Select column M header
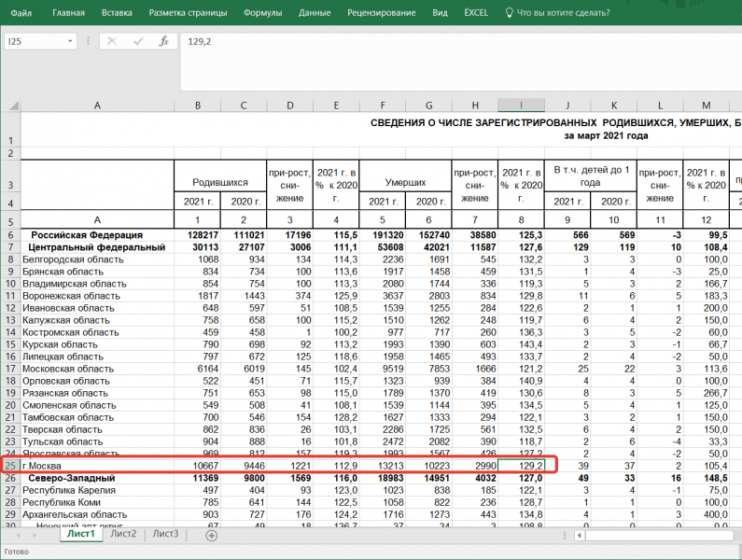The height and width of the screenshot is (560, 742). click(706, 105)
